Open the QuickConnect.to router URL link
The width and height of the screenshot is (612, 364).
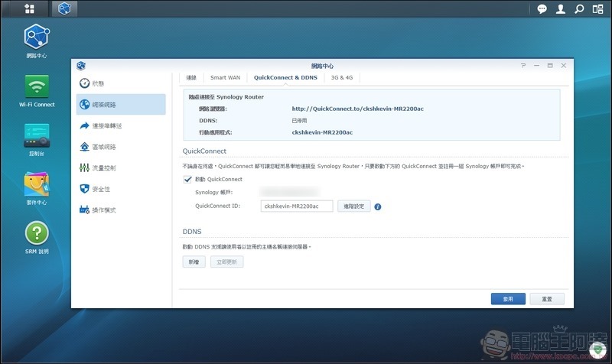coord(357,109)
